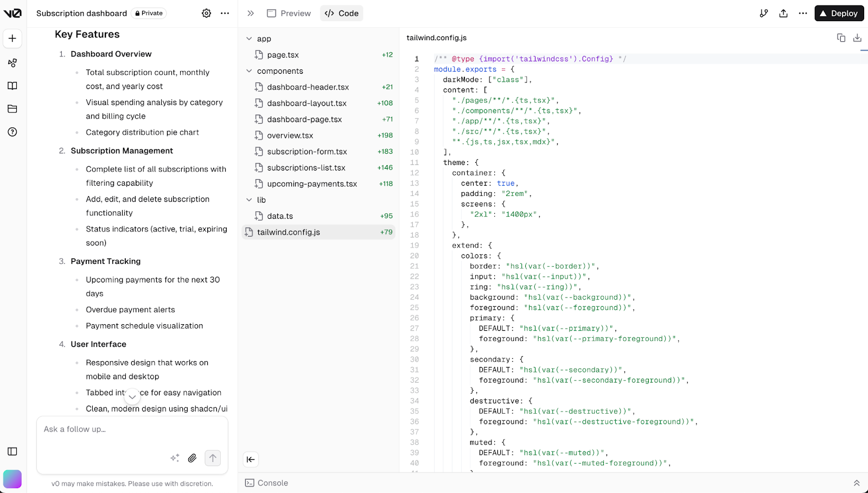This screenshot has width=868, height=493.
Task: Click the Key Features heading
Action: coord(87,34)
